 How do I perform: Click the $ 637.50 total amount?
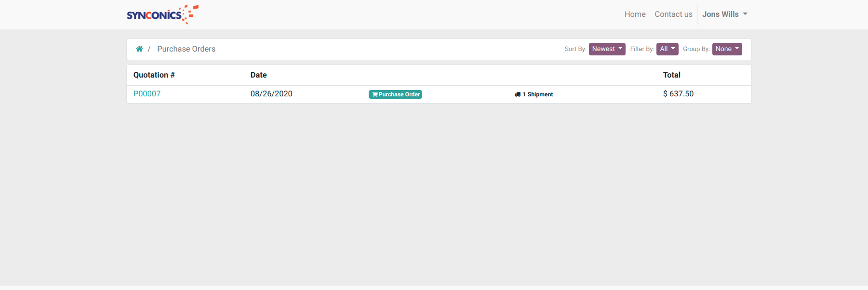[x=678, y=94]
